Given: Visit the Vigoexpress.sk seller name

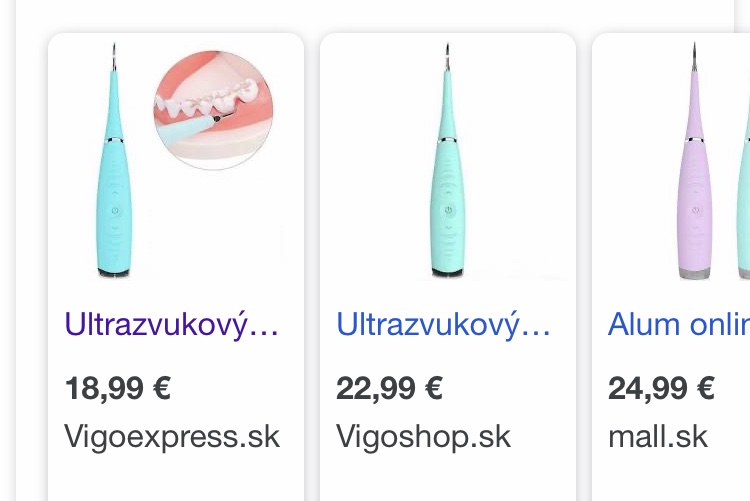Looking at the screenshot, I should point(172,437).
